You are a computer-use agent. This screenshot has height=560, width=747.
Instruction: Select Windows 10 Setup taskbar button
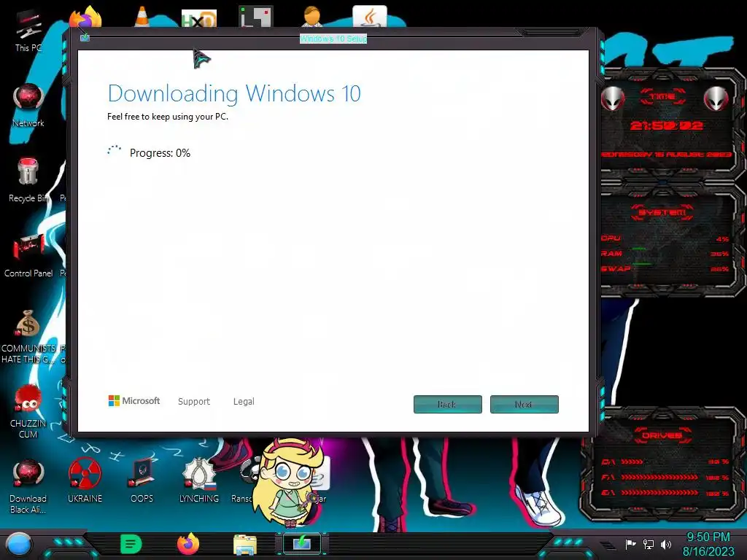click(302, 544)
